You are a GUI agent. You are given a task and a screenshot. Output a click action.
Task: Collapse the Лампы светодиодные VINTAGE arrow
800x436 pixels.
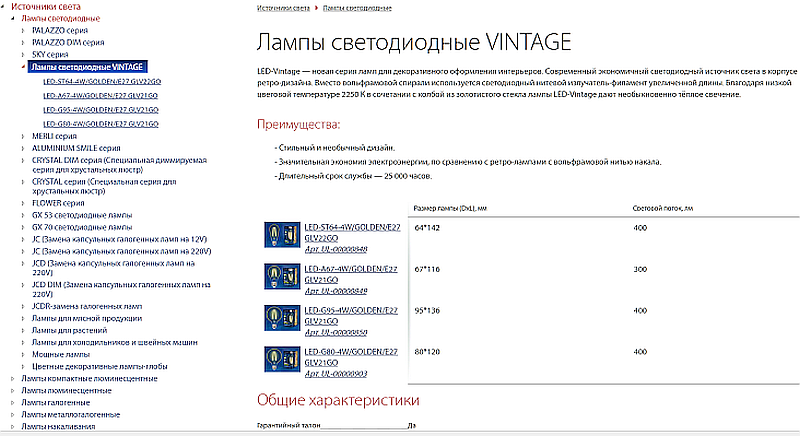(x=23, y=67)
